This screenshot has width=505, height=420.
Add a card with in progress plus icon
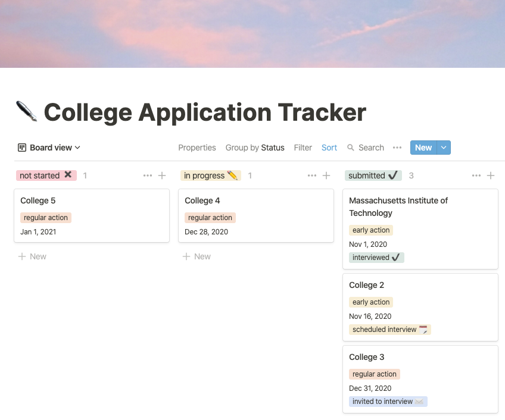(326, 175)
